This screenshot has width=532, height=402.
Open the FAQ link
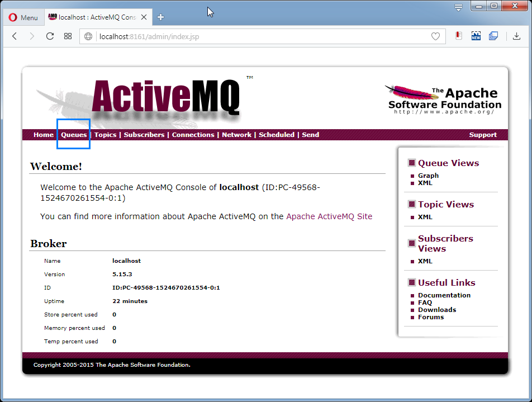point(425,302)
